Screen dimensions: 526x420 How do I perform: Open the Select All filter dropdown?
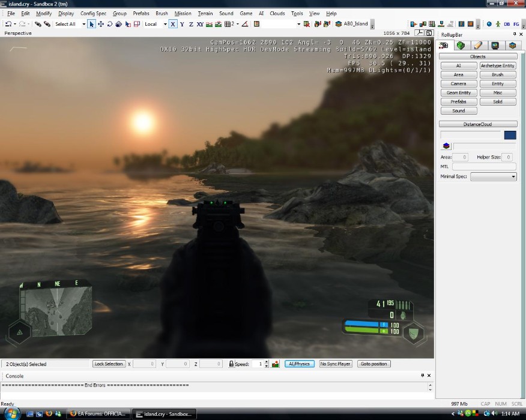83,24
